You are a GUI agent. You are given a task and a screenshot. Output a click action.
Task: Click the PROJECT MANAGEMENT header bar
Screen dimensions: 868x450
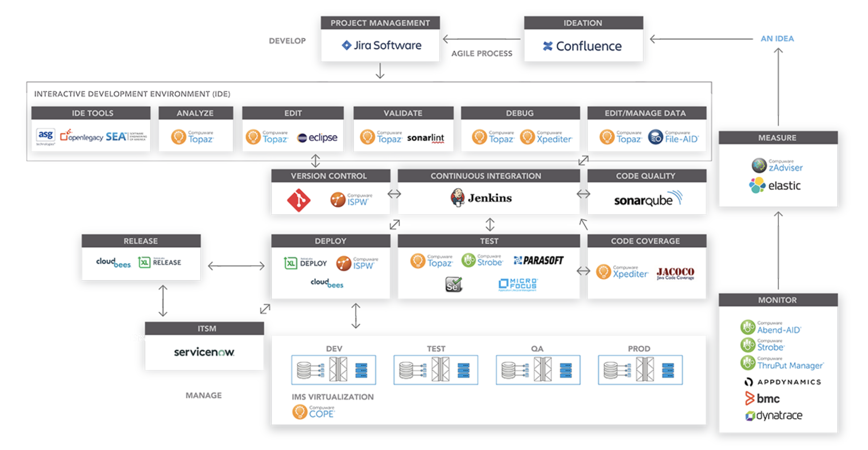pos(380,23)
